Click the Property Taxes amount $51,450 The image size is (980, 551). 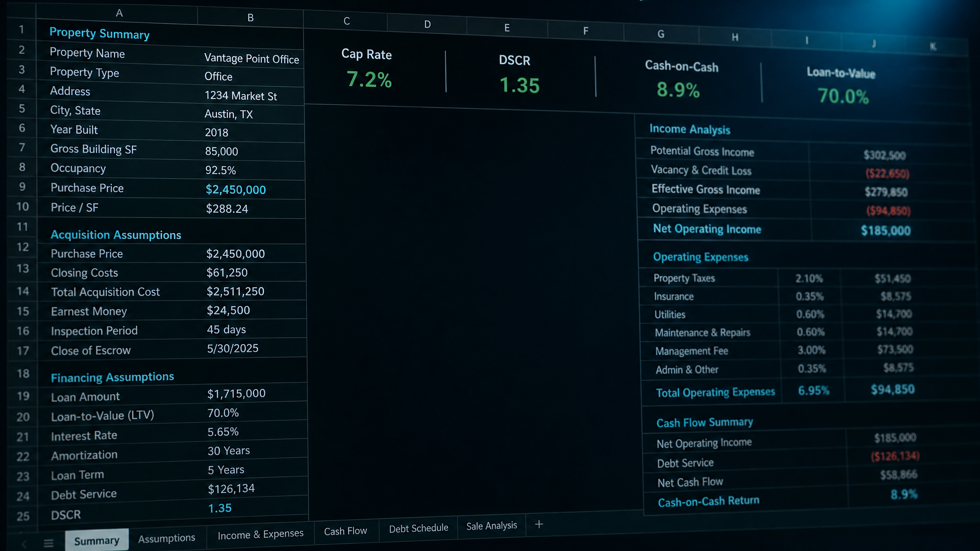pos(893,278)
